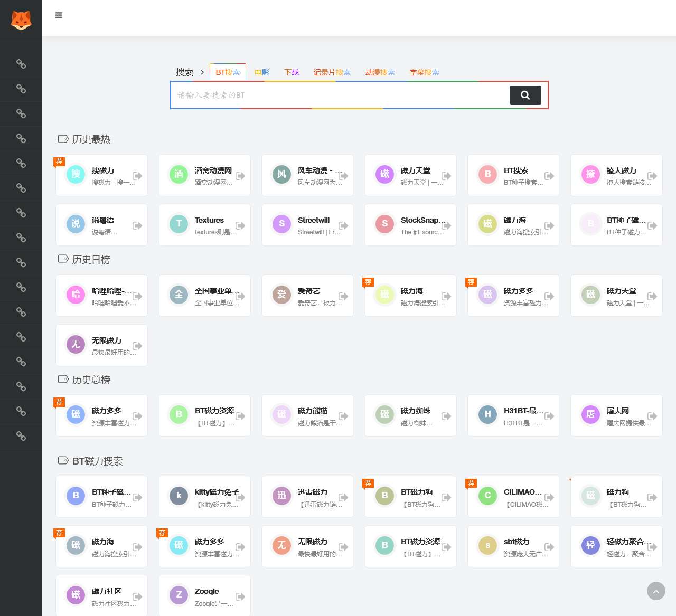Click the go arrow on 磁力社区 card

(x=137, y=596)
